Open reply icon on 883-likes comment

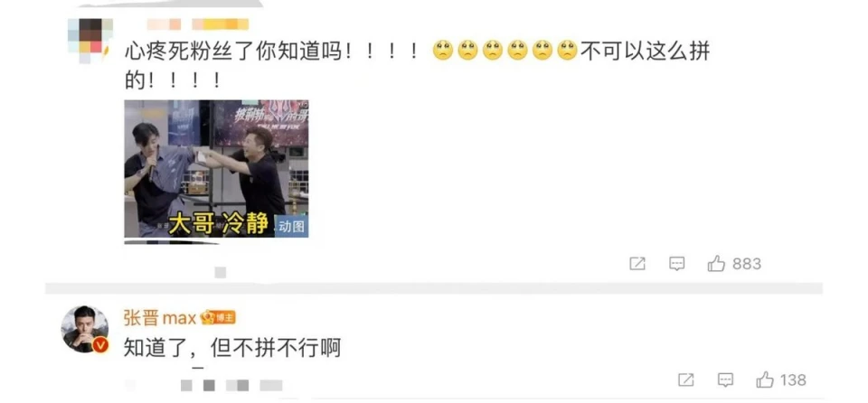pos(676,264)
